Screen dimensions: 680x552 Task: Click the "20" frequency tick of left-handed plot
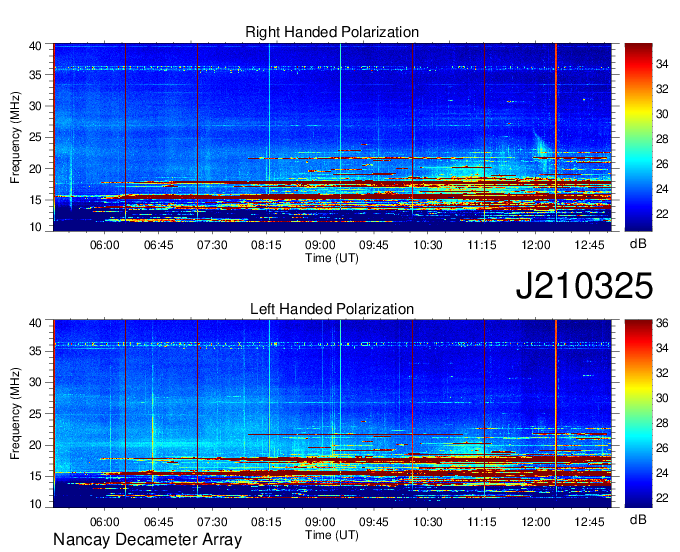click(35, 445)
